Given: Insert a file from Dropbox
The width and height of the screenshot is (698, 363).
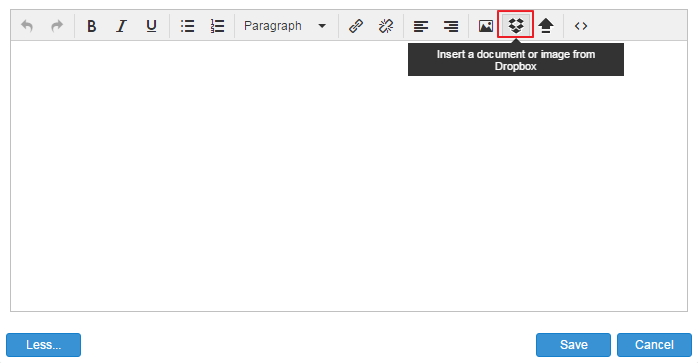Looking at the screenshot, I should click(x=515, y=25).
